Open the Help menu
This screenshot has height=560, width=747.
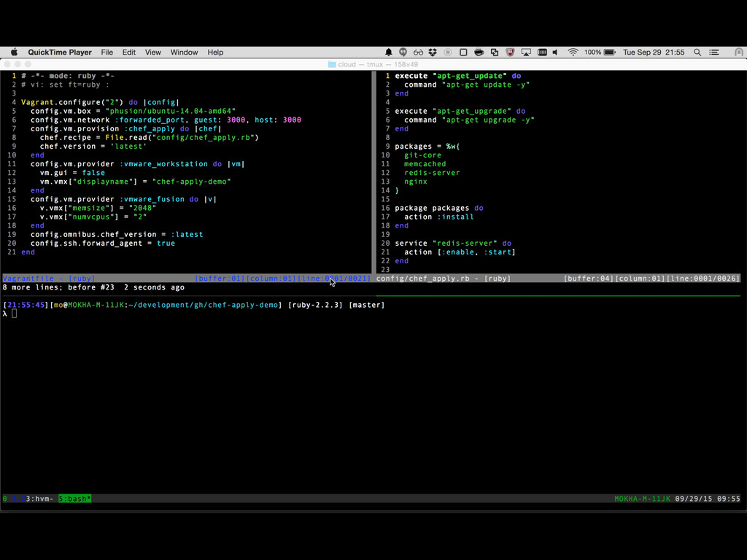[x=215, y=52]
